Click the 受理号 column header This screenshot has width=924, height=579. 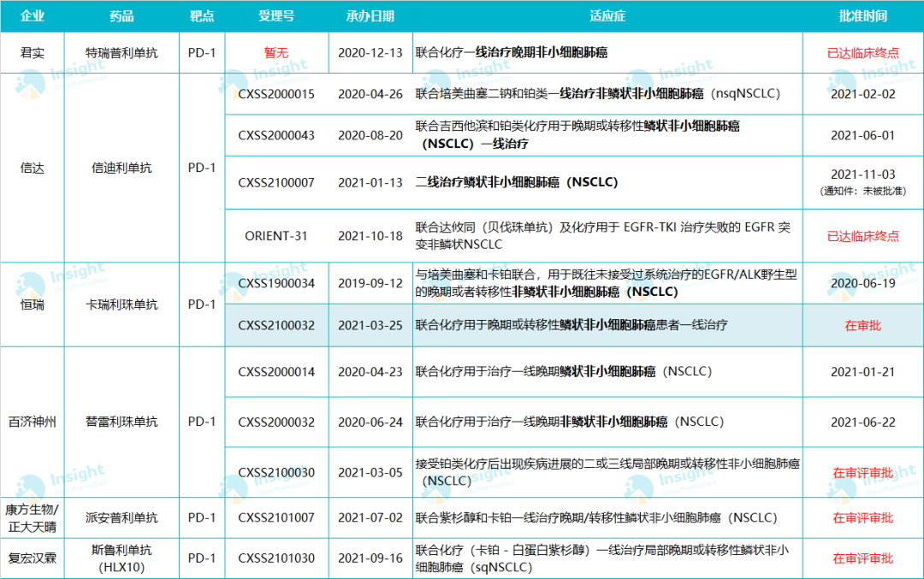coord(276,16)
